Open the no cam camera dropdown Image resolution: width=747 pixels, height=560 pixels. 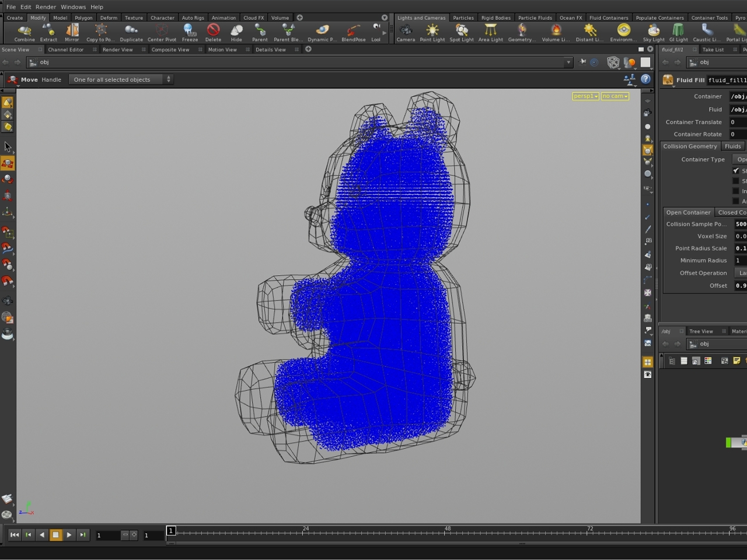[x=615, y=96]
